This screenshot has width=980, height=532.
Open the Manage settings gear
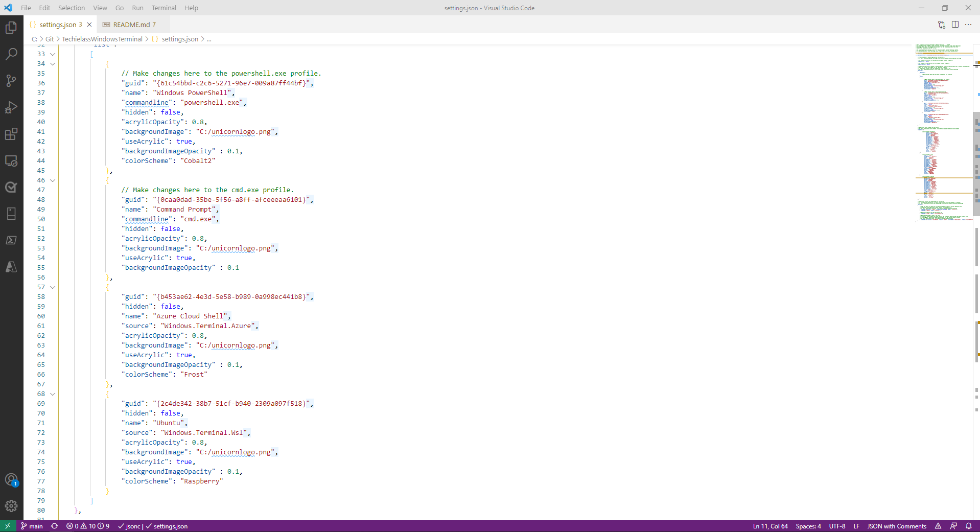point(11,506)
